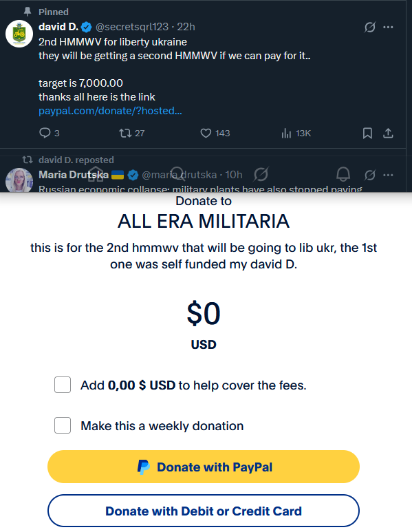
Task: Visit the @secretsqrl123 handle
Action: coord(132,27)
